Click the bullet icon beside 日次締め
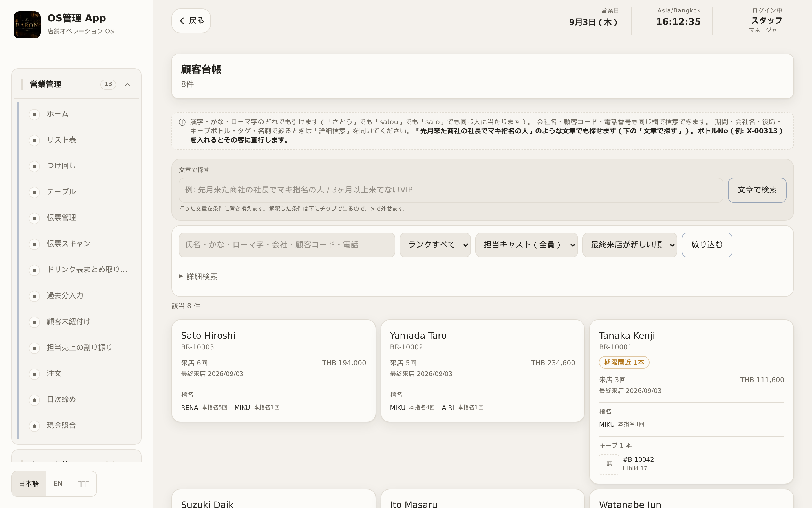812x508 pixels. click(x=34, y=400)
